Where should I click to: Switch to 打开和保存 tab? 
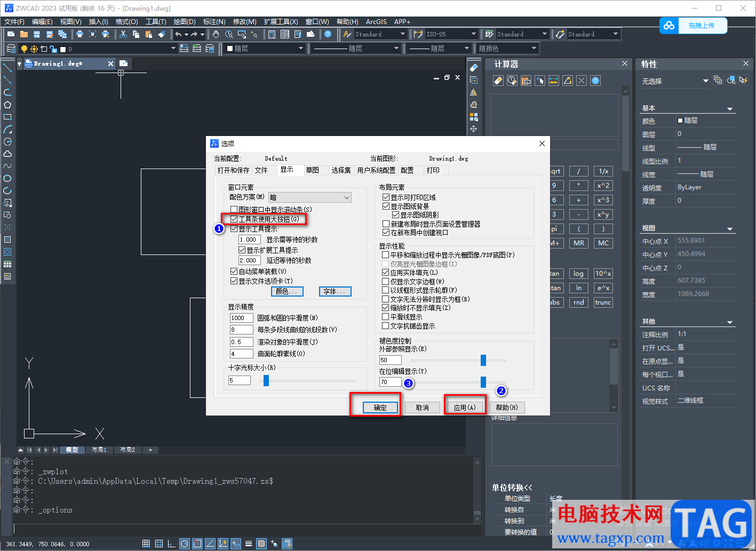[233, 170]
